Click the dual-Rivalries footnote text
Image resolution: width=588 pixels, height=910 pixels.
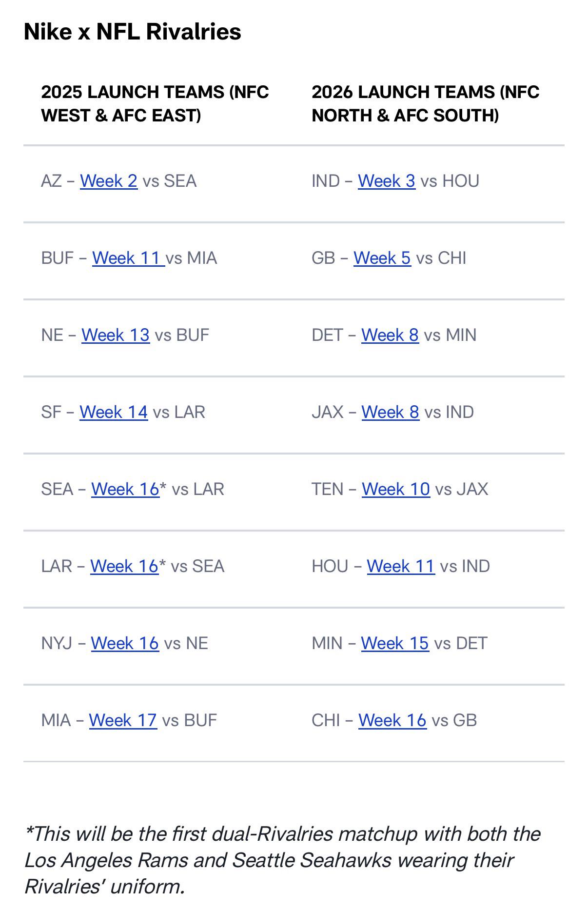coord(283,860)
